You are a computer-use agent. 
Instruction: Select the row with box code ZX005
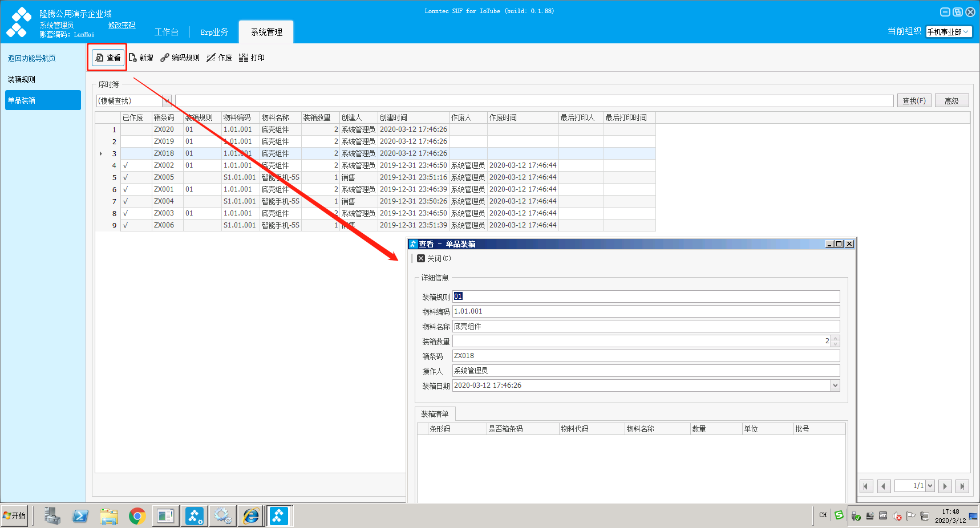(x=375, y=177)
